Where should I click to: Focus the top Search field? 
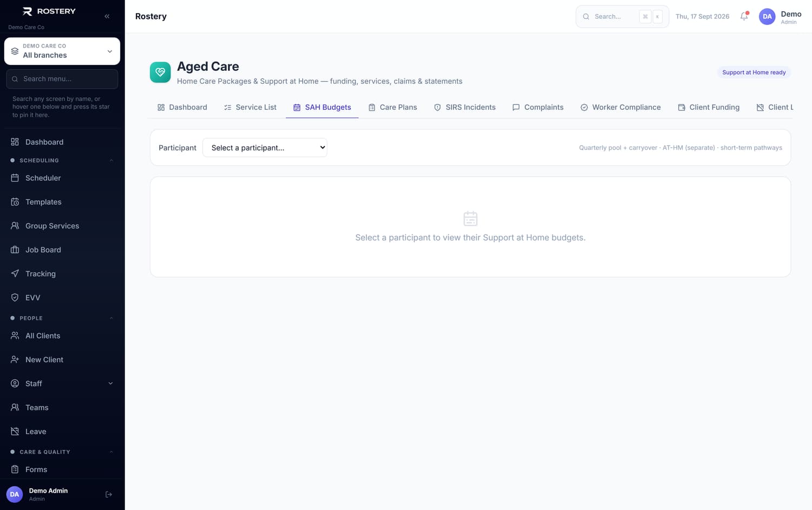(x=622, y=16)
